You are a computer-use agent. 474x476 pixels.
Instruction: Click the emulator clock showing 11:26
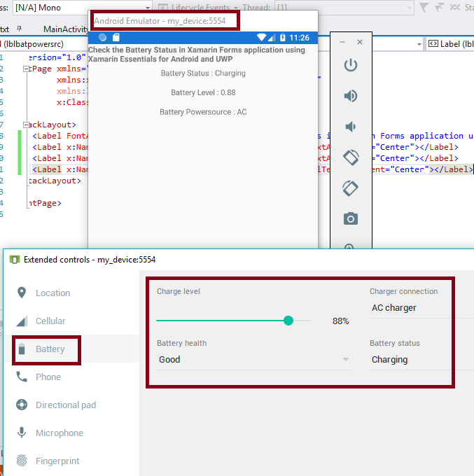299,38
